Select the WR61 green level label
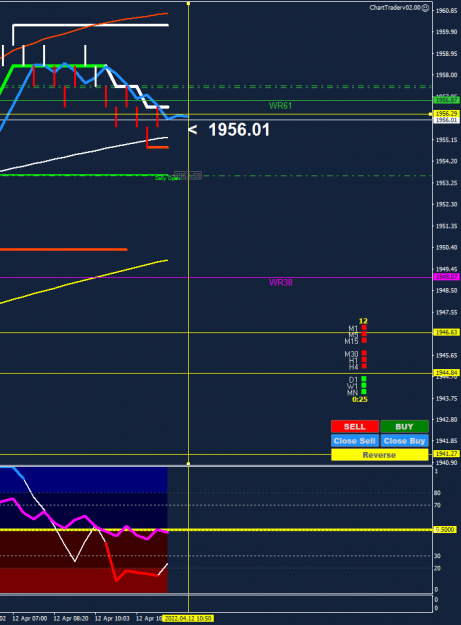 (x=281, y=106)
